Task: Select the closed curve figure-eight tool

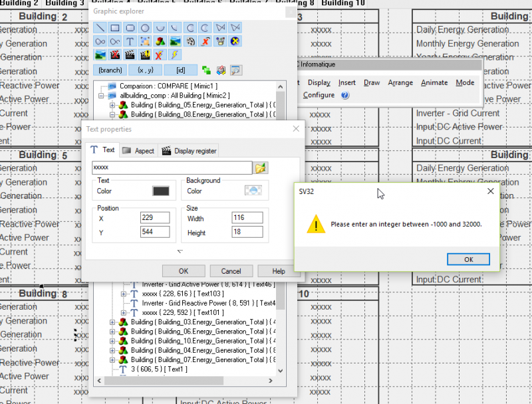Action: [100, 41]
